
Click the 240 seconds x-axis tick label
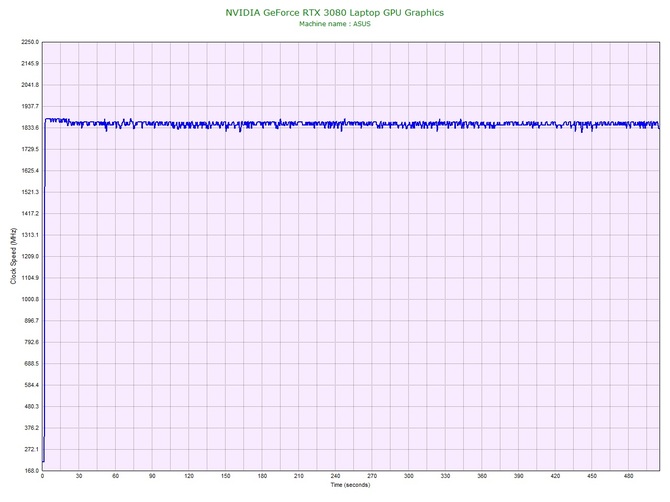coord(335,476)
